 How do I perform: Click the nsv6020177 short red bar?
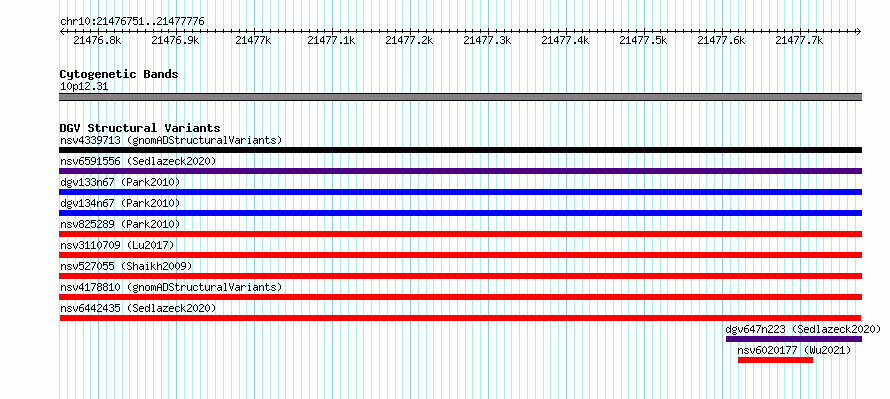pos(775,360)
